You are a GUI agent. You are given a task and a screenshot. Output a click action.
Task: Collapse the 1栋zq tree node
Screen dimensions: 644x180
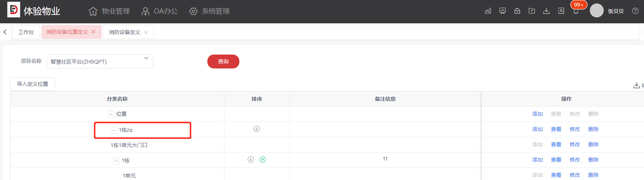114,130
